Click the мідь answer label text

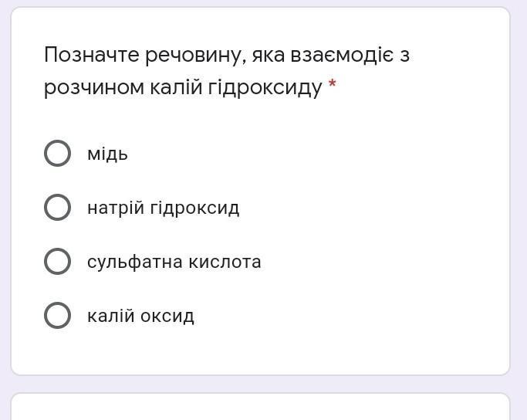(107, 154)
